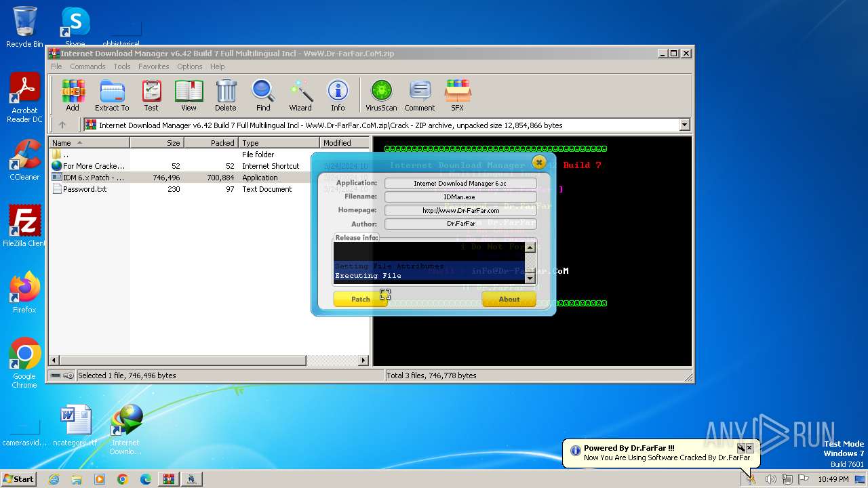Click the yellow About button
This screenshot has height=488, width=868.
tap(509, 299)
